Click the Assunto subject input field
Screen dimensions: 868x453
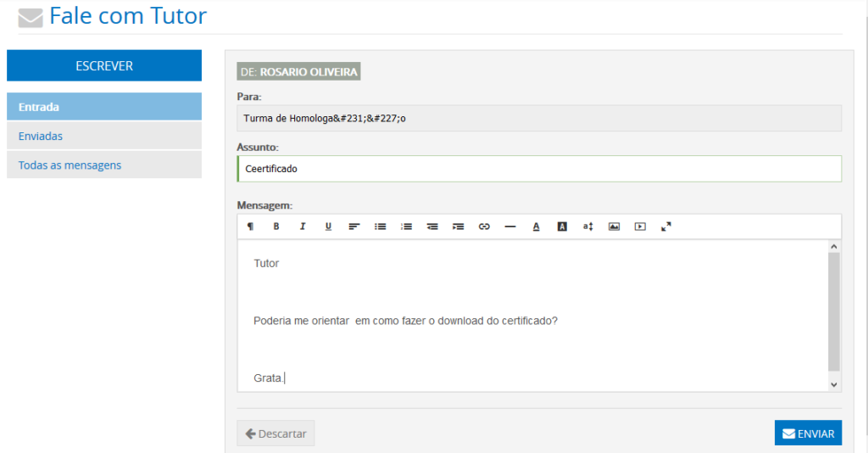539,169
